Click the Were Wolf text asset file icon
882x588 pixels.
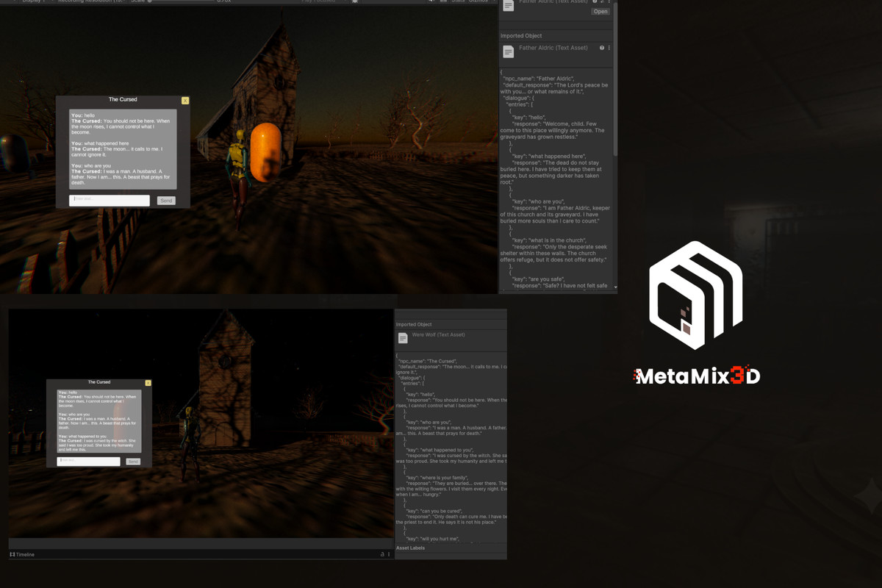point(403,338)
